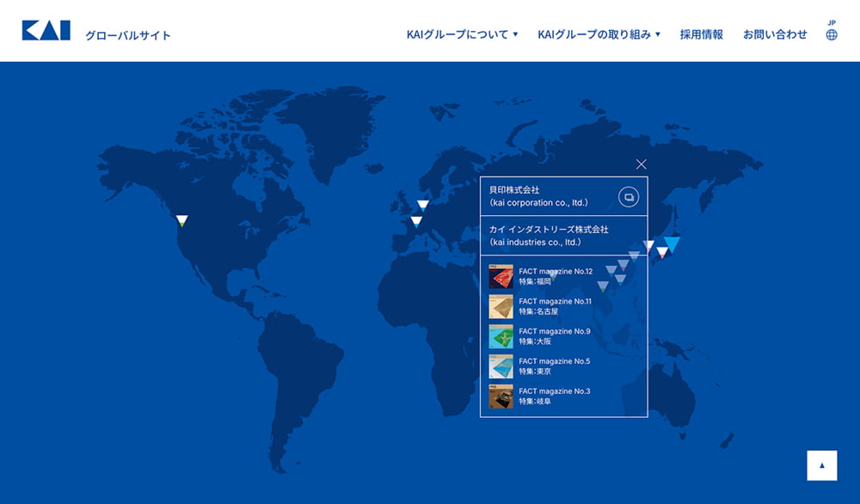Click the large blue Japan map marker
860x504 pixels.
pos(672,243)
